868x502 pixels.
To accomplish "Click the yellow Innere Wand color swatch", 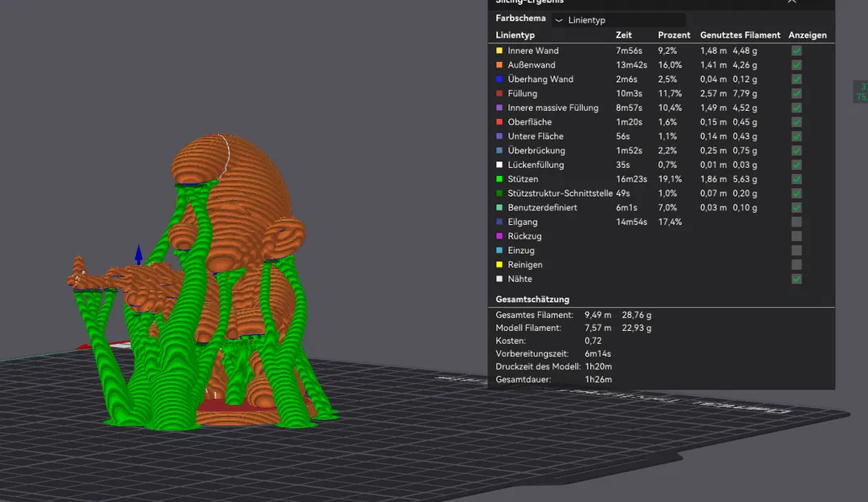I will (x=499, y=51).
